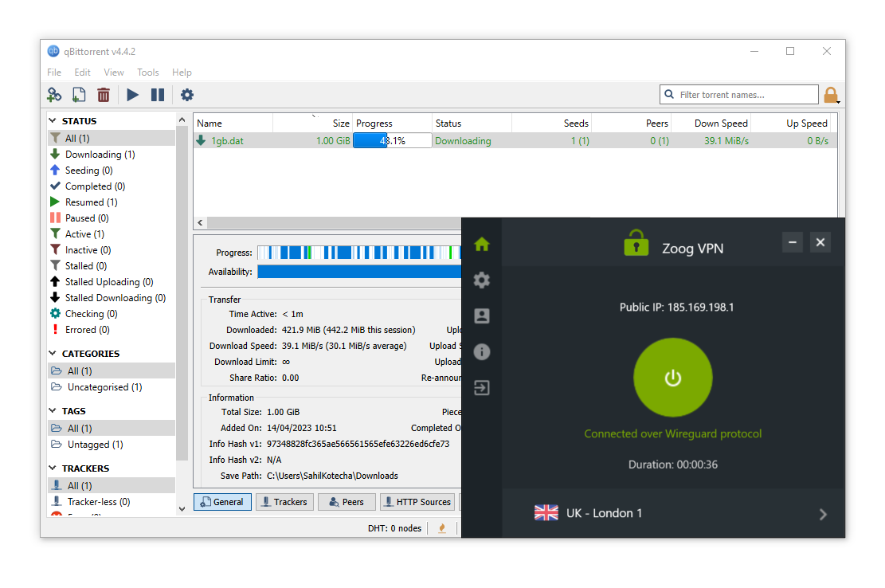885x588 pixels.
Task: Select Stalled Downloading (0) filter
Action: click(112, 297)
